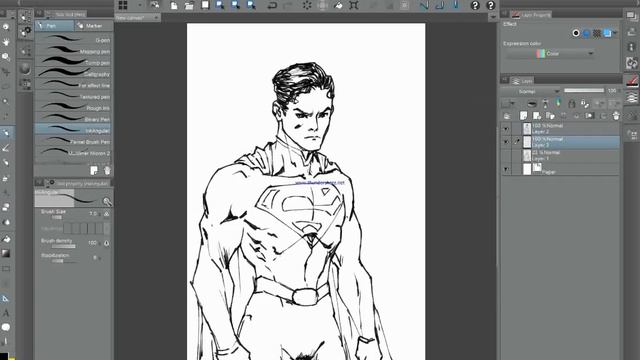Open the Brush density dynamics button

[x=107, y=243]
